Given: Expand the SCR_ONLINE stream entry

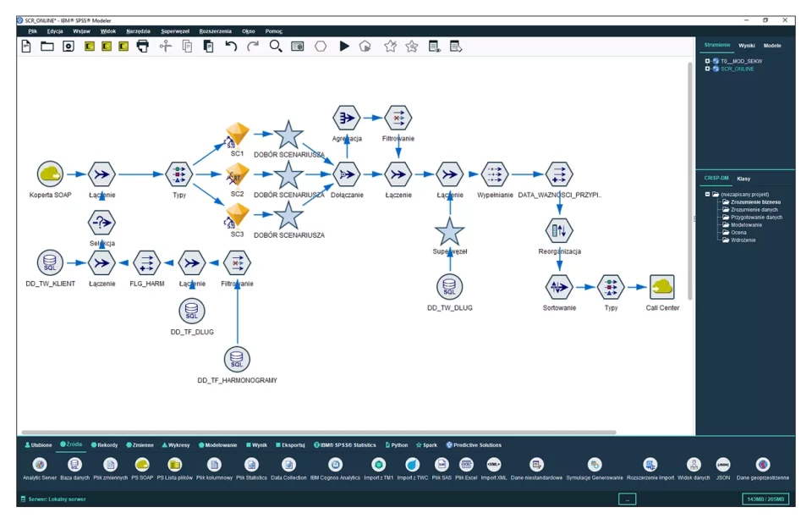Looking at the screenshot, I should (707, 69).
